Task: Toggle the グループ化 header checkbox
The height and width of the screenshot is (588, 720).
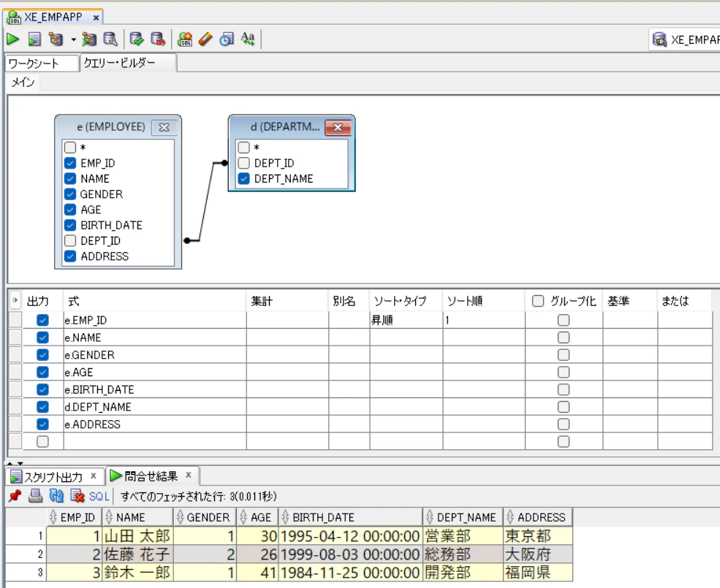Action: (538, 301)
